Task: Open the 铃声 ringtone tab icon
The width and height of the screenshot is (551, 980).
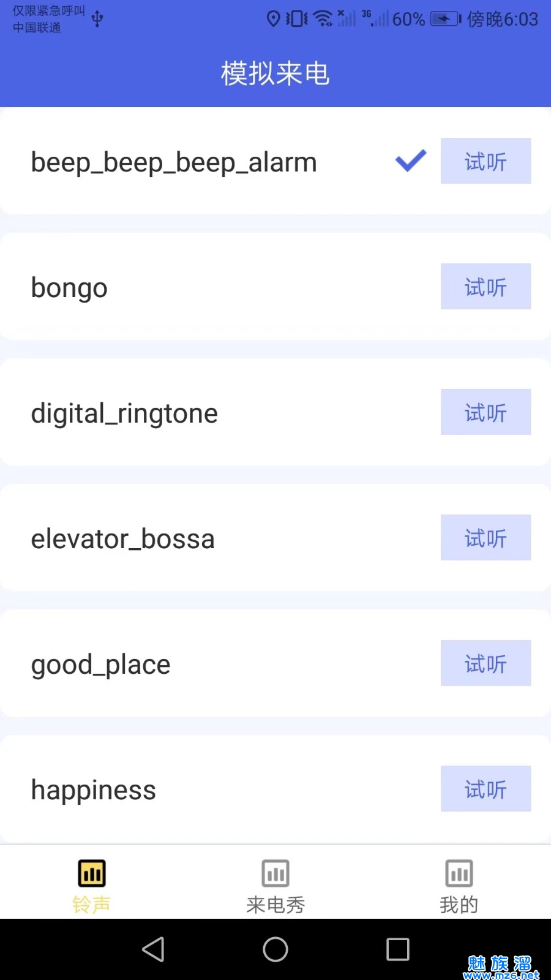Action: click(92, 873)
